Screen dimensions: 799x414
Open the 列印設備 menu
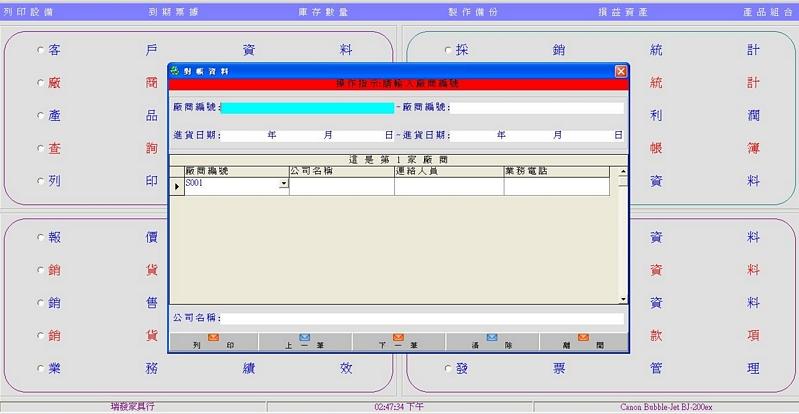[x=29, y=9]
